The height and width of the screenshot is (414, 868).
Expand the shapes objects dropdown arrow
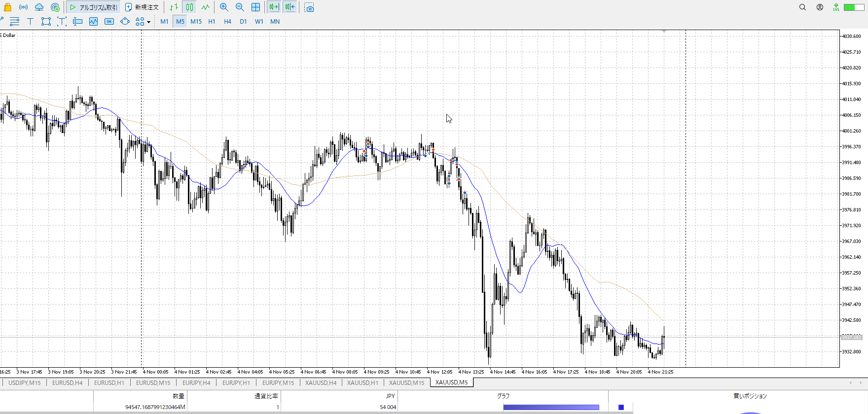coord(148,22)
